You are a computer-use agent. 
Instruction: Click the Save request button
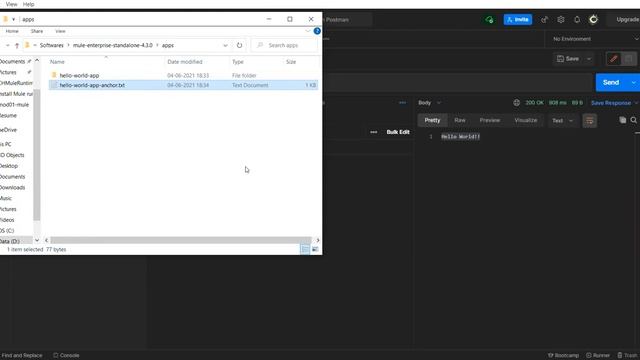click(568, 59)
